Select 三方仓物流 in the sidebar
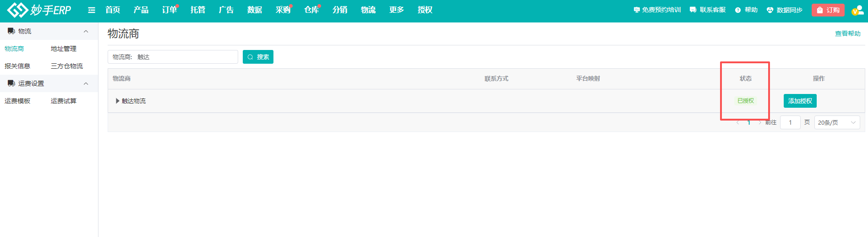 point(67,66)
